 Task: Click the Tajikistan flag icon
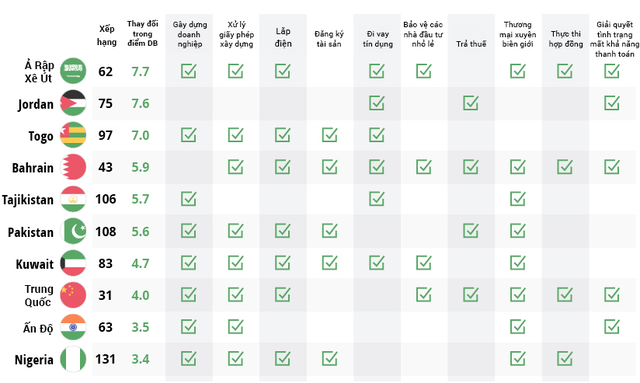tap(73, 199)
